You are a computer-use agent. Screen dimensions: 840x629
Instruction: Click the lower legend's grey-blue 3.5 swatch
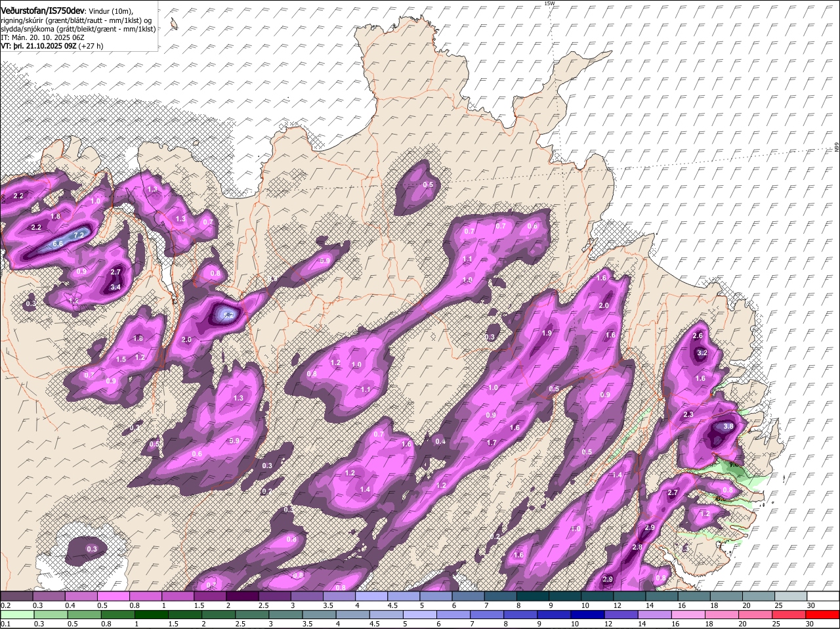(320, 615)
